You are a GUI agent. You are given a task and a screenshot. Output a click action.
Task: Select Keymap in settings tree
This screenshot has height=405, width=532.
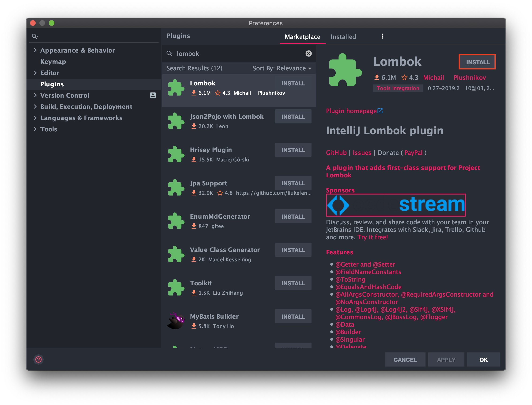tap(53, 62)
